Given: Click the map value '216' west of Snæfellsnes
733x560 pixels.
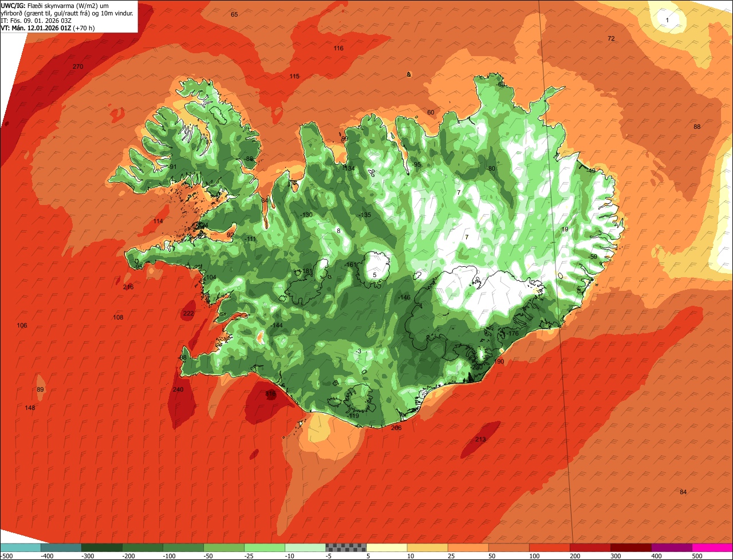Looking at the screenshot, I should pyautogui.click(x=128, y=287).
